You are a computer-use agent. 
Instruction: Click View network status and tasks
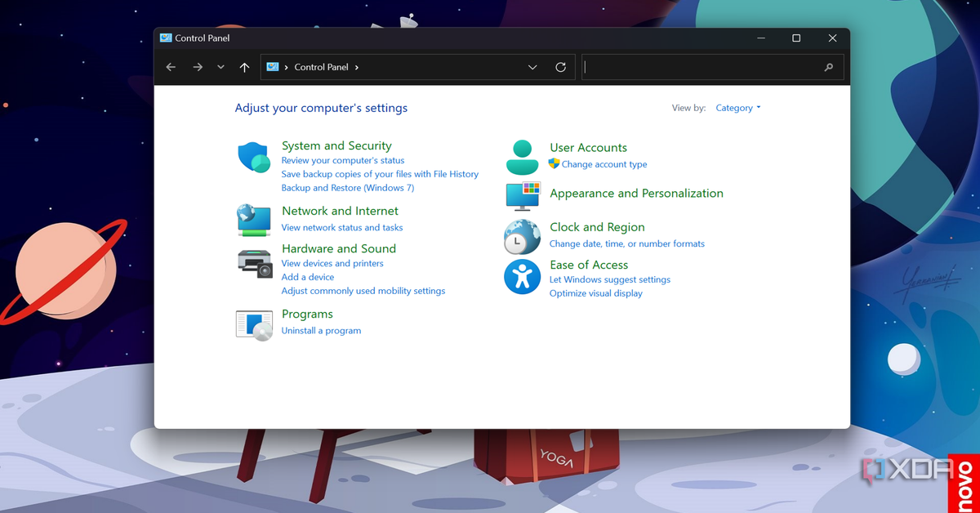341,228
